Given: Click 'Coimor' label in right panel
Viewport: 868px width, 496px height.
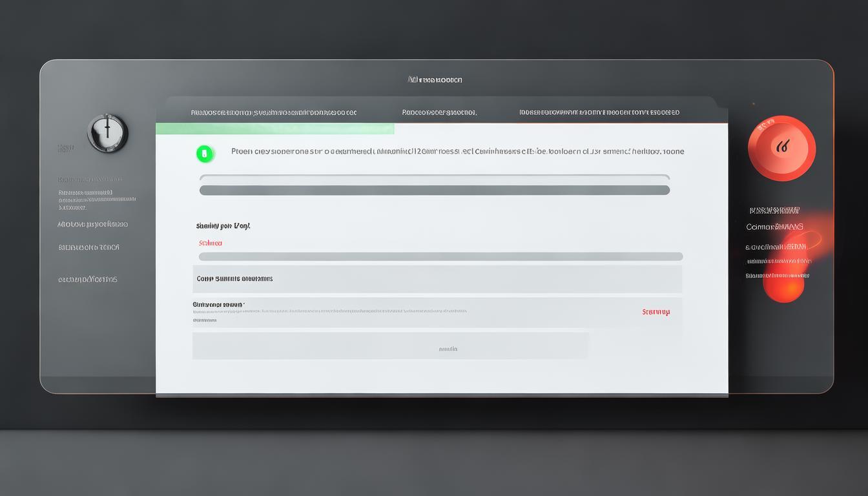Looking at the screenshot, I should [774, 227].
